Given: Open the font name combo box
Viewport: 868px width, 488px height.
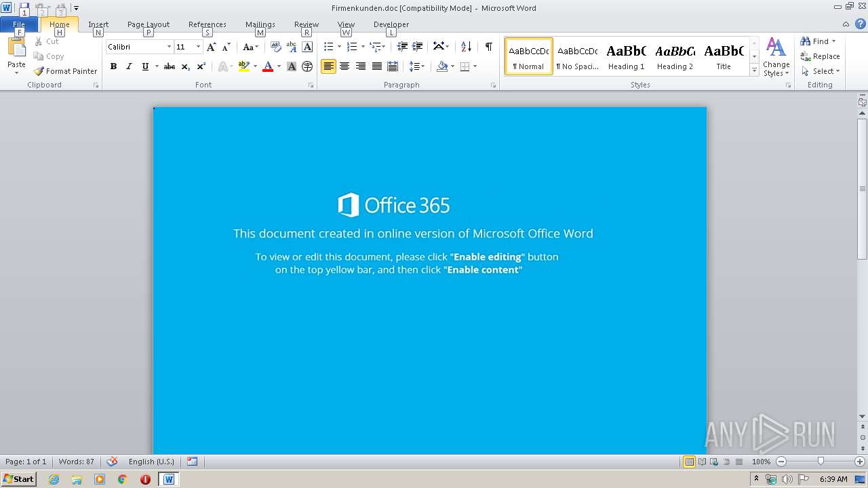Looking at the screenshot, I should click(x=140, y=47).
